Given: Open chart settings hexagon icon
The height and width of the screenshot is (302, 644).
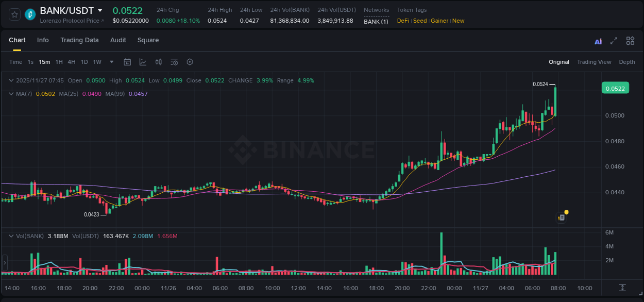Looking at the screenshot, I should click(x=190, y=62).
